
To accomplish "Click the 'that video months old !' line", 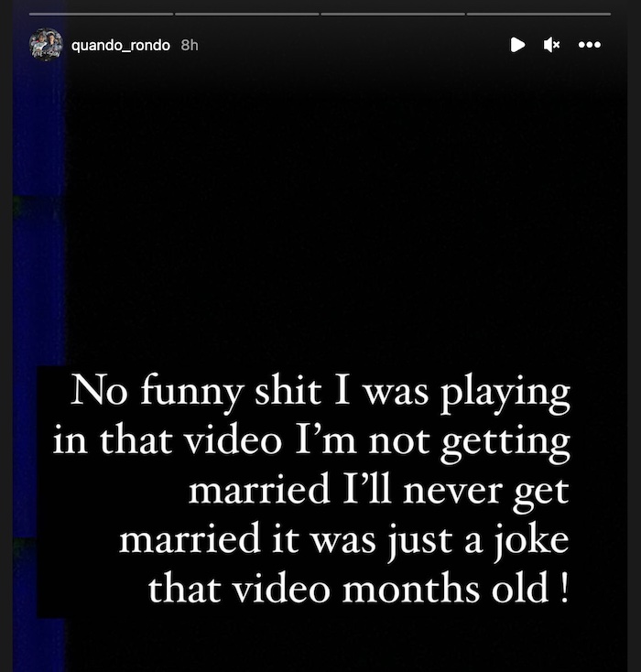I will 359,589.
